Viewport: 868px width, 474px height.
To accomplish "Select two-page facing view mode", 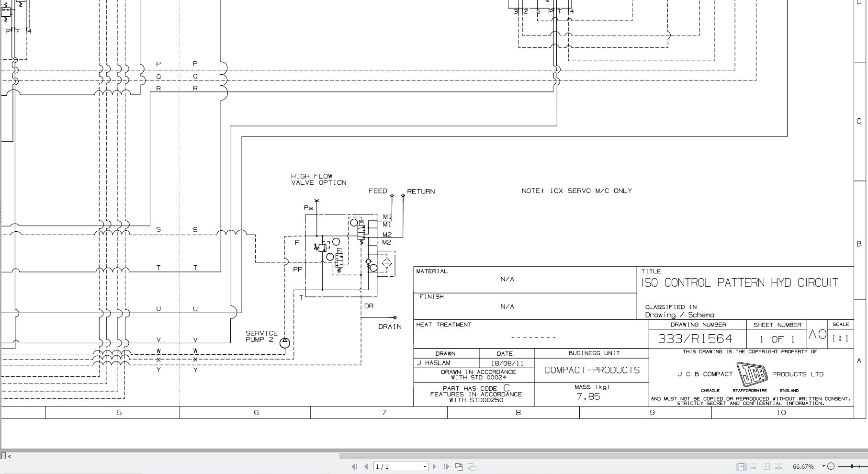I will 766,466.
